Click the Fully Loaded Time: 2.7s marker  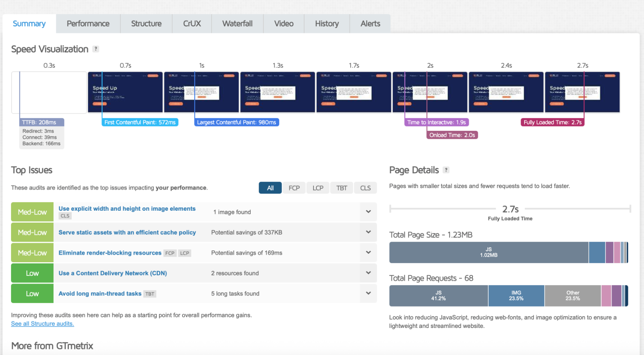pyautogui.click(x=553, y=122)
